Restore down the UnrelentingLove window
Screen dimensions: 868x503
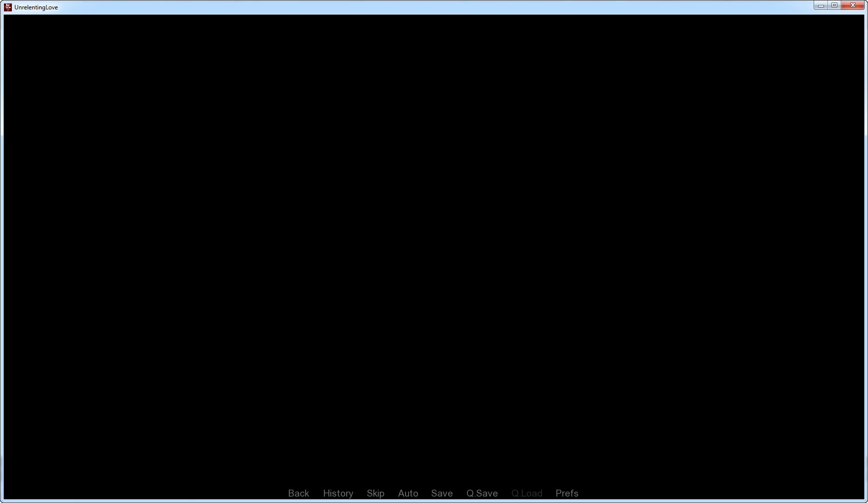[x=834, y=5]
